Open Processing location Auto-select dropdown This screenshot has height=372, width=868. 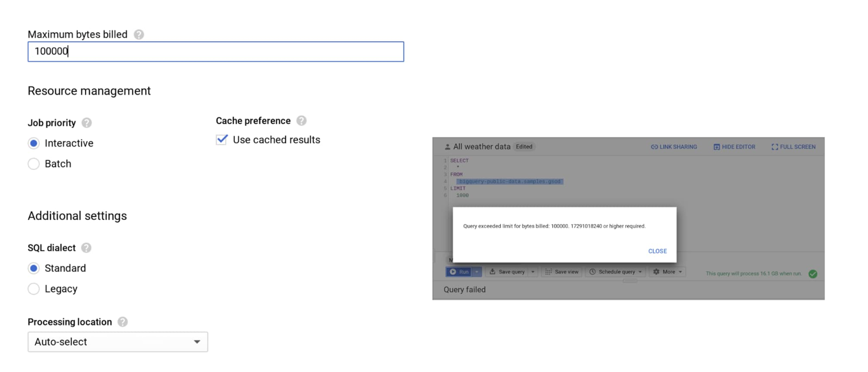tap(118, 342)
